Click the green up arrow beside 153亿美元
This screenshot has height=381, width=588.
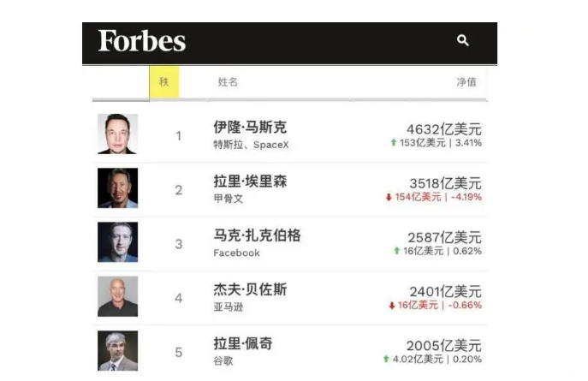click(x=394, y=143)
